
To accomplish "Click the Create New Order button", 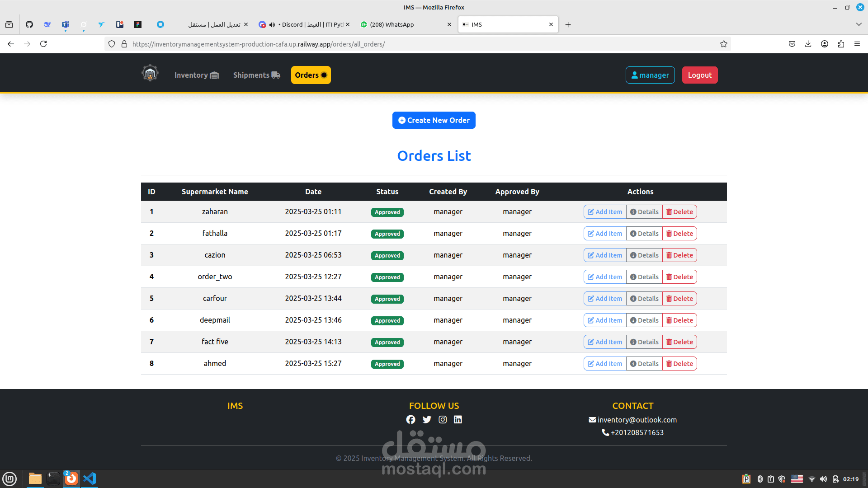I will tap(434, 120).
